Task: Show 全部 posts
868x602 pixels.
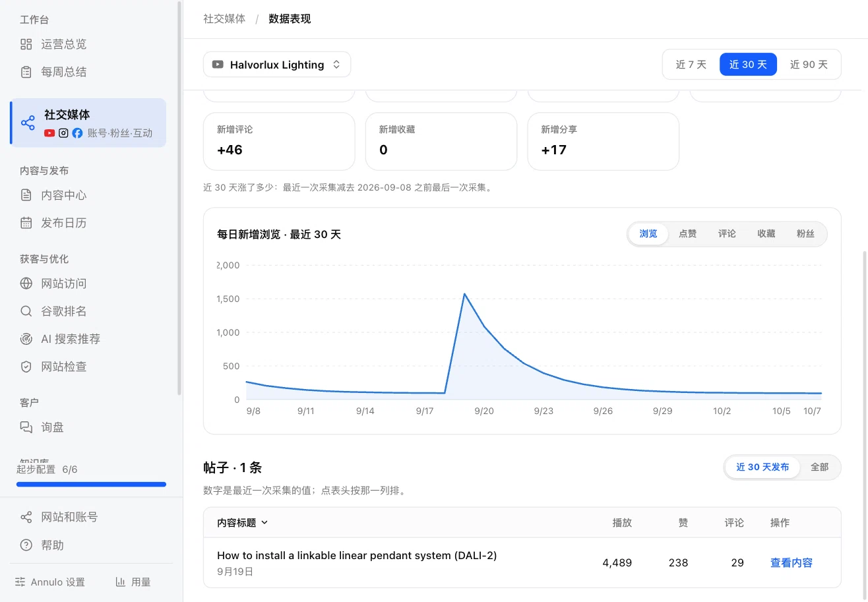Action: pyautogui.click(x=820, y=467)
